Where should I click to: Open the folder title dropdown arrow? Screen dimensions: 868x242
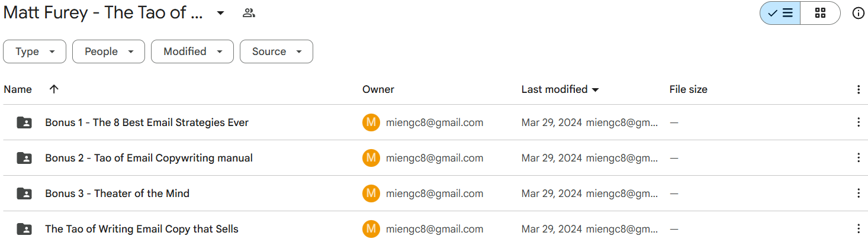220,13
